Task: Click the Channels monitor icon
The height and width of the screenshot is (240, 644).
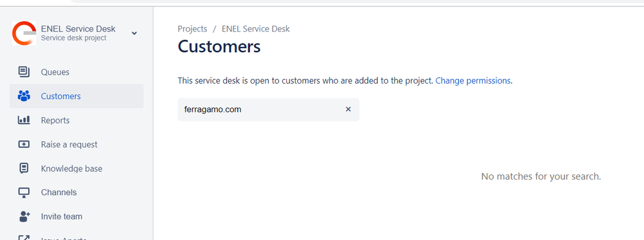Action: 24,192
